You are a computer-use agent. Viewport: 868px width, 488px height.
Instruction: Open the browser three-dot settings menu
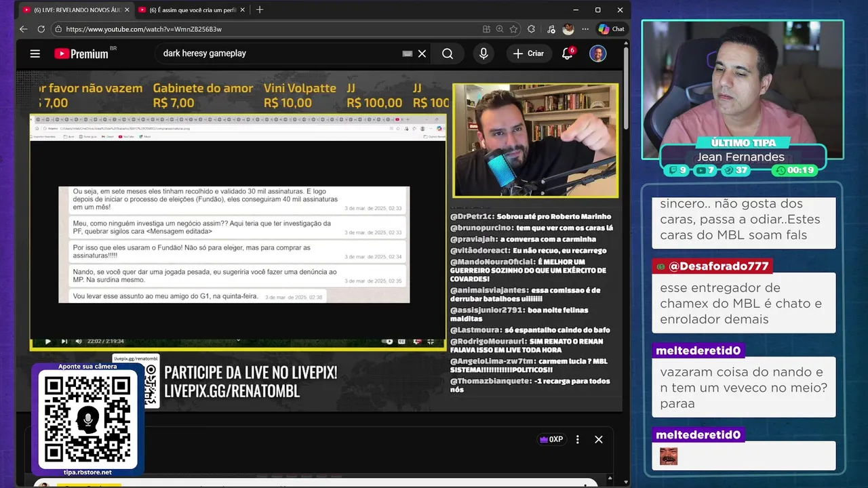pyautogui.click(x=585, y=29)
